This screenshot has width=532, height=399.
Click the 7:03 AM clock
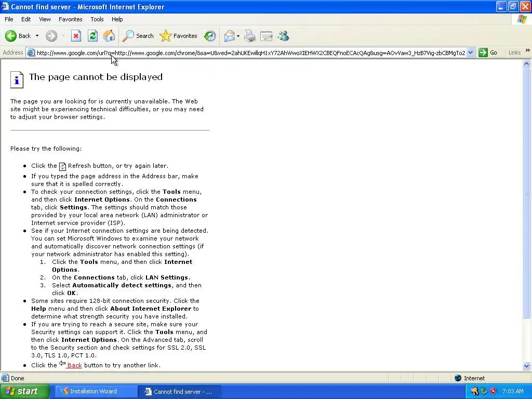513,391
